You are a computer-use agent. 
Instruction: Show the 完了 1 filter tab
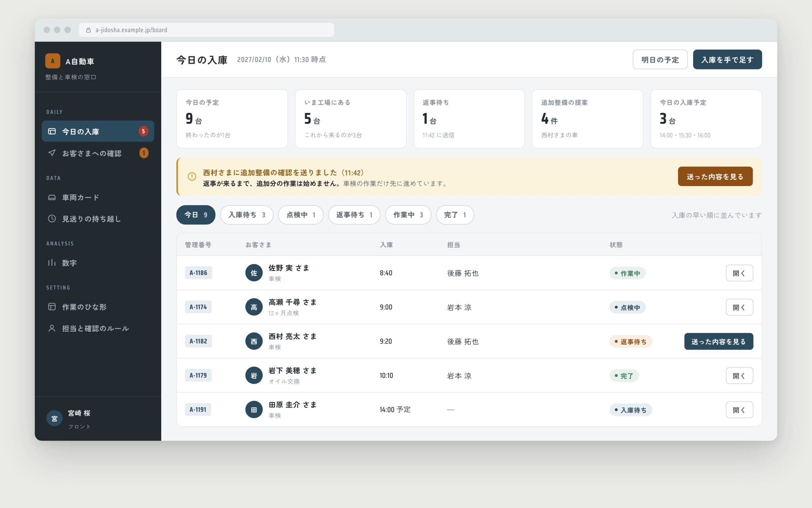point(455,215)
